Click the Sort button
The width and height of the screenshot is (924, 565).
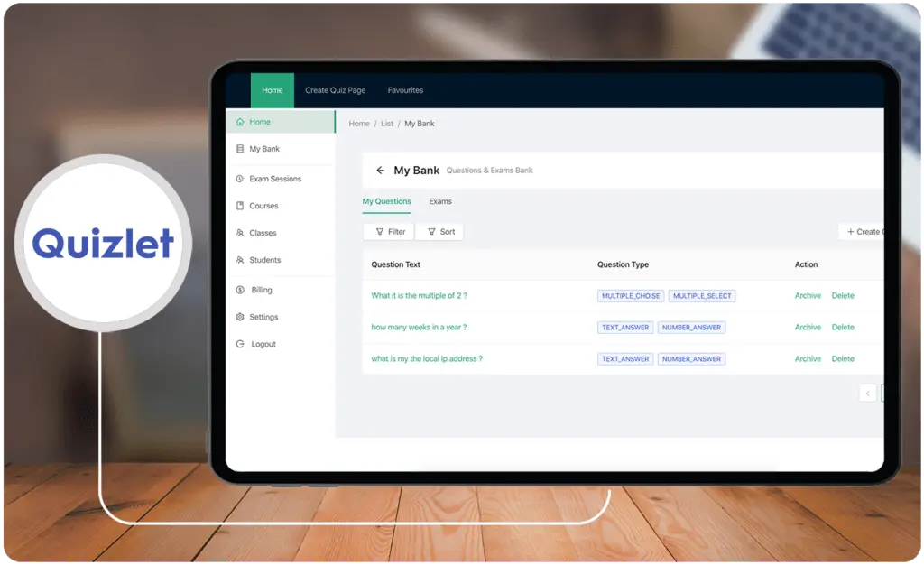click(439, 232)
